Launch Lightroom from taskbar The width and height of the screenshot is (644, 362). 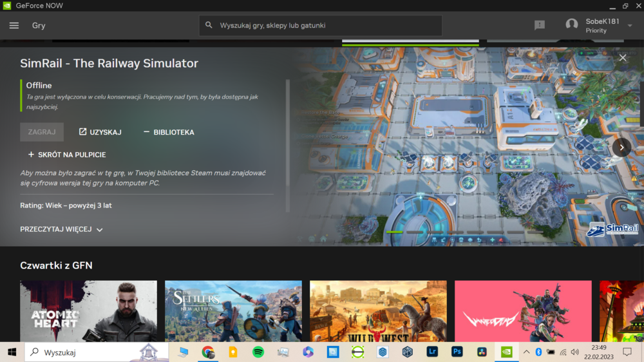click(x=432, y=352)
